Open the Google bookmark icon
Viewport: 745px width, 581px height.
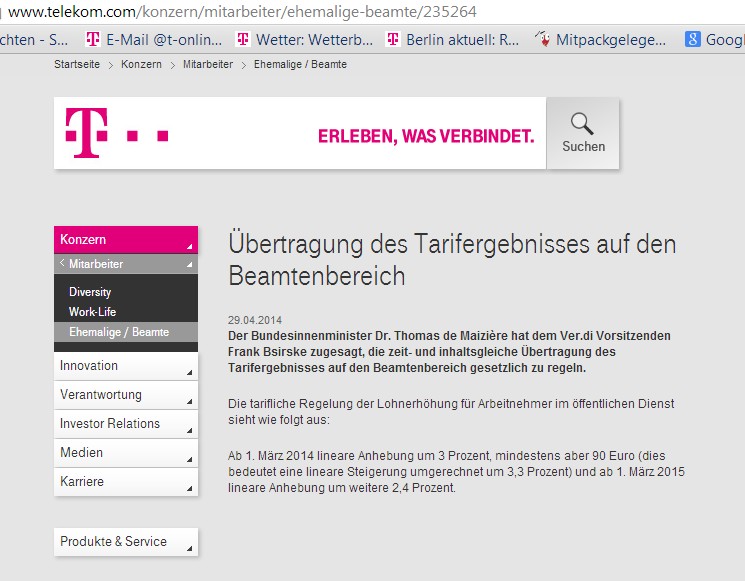pos(692,40)
